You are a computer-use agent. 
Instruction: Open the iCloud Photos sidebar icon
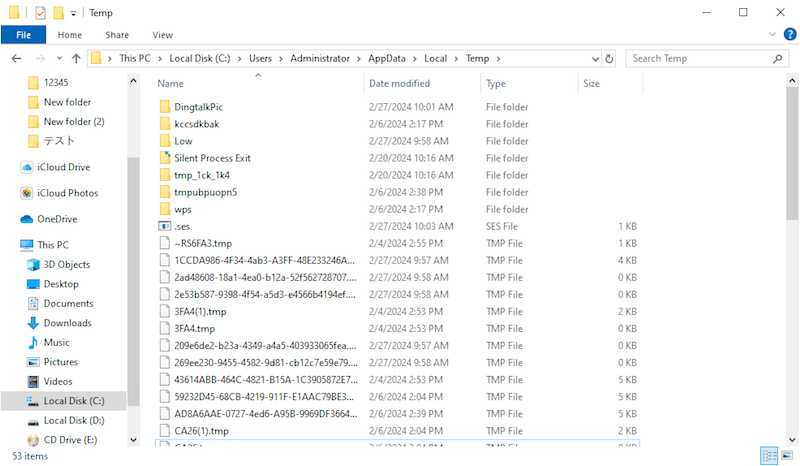point(27,193)
